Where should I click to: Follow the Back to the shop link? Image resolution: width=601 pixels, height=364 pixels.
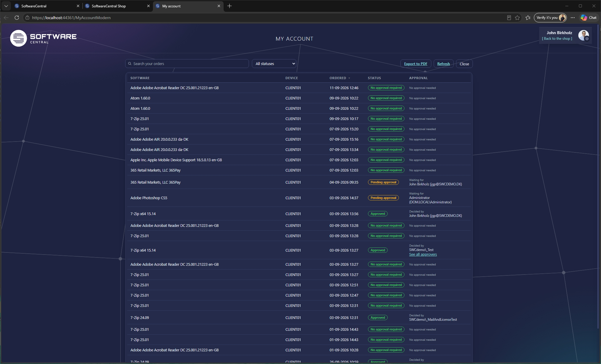[x=557, y=39]
